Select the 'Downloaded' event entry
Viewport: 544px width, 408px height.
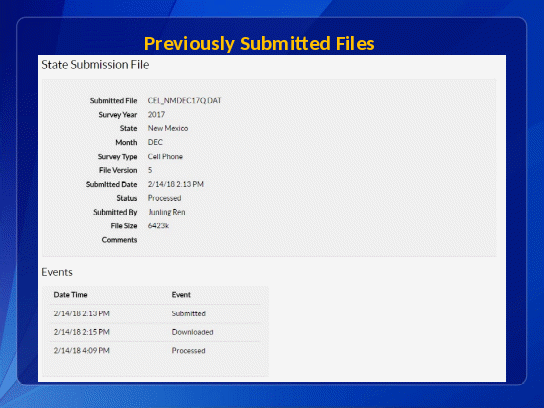(x=193, y=332)
